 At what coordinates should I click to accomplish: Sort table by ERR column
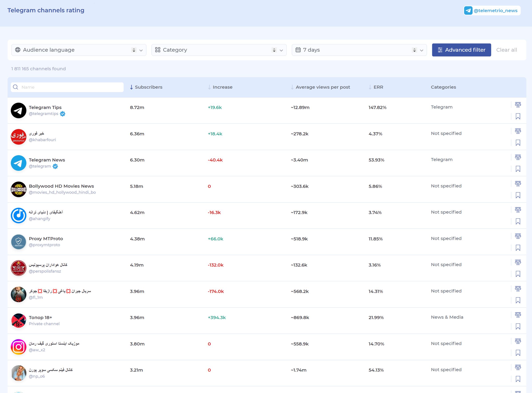376,87
